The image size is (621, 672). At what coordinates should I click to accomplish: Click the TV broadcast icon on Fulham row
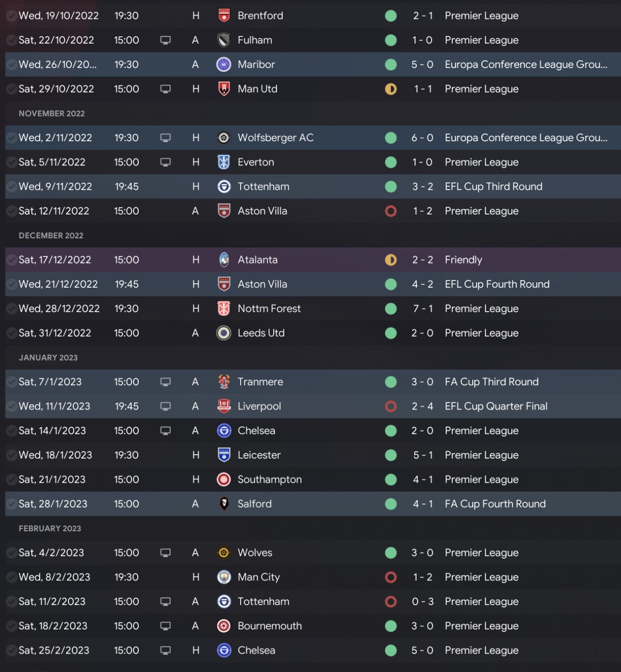pyautogui.click(x=165, y=40)
